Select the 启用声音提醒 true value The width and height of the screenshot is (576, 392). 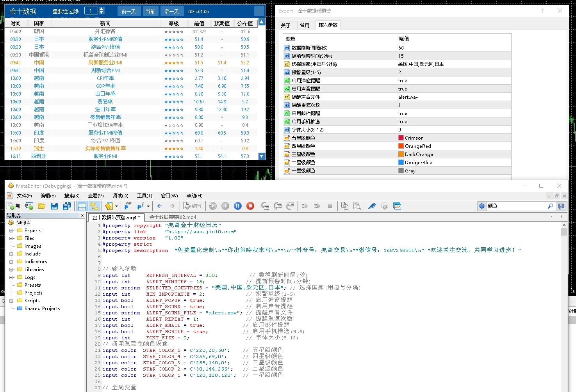click(403, 89)
